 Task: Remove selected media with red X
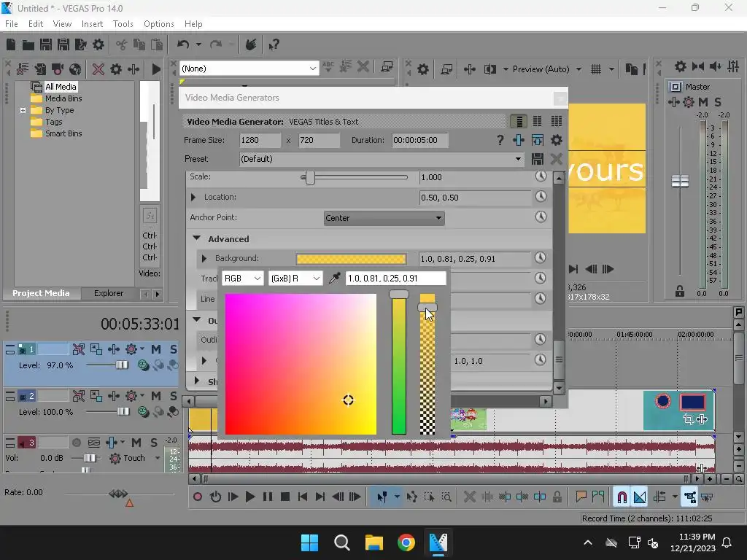tap(98, 69)
